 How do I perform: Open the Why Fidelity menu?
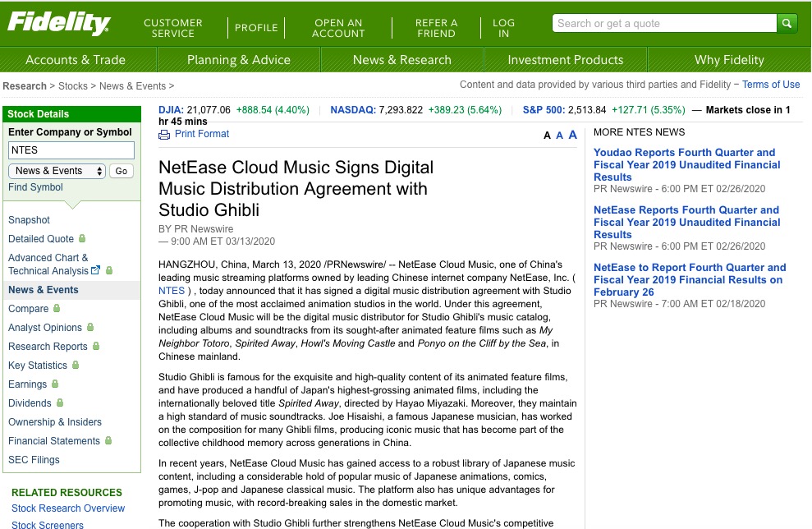[x=729, y=60]
